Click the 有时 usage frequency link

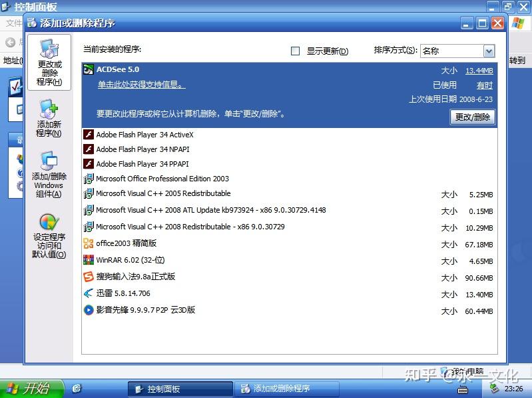pyautogui.click(x=485, y=85)
